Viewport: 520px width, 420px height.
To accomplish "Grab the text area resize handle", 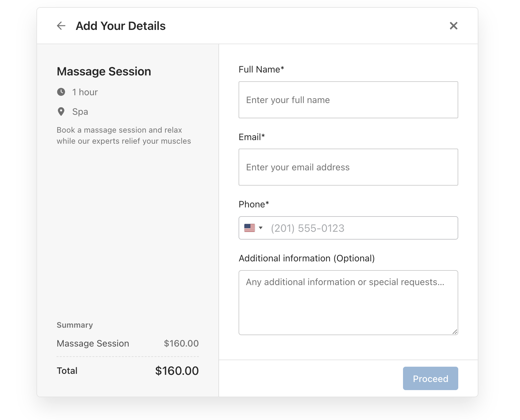I will pos(455,332).
